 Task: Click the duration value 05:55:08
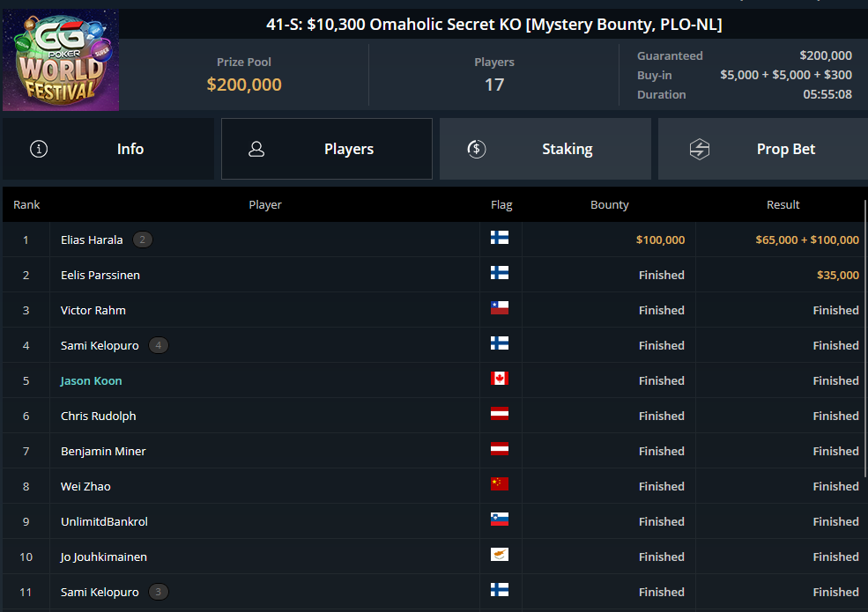click(x=827, y=94)
